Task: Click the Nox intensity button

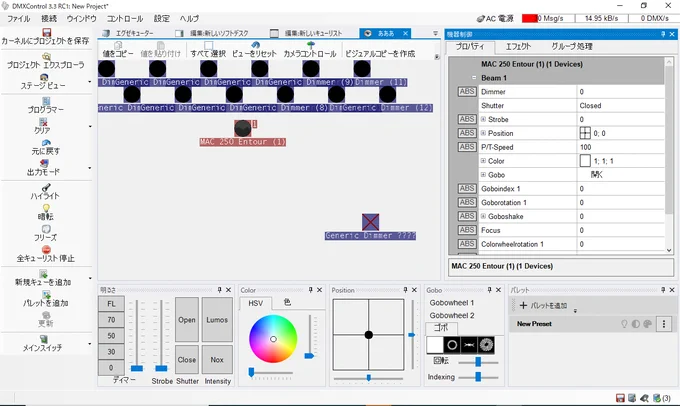Action: (x=217, y=360)
